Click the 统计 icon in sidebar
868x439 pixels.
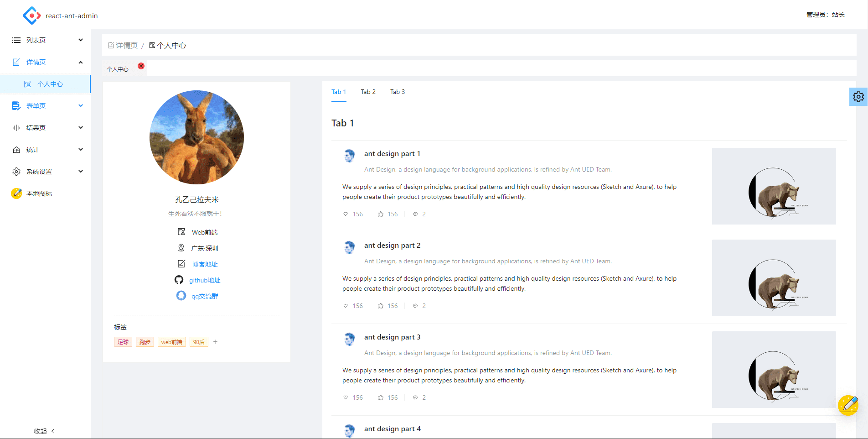tap(16, 150)
